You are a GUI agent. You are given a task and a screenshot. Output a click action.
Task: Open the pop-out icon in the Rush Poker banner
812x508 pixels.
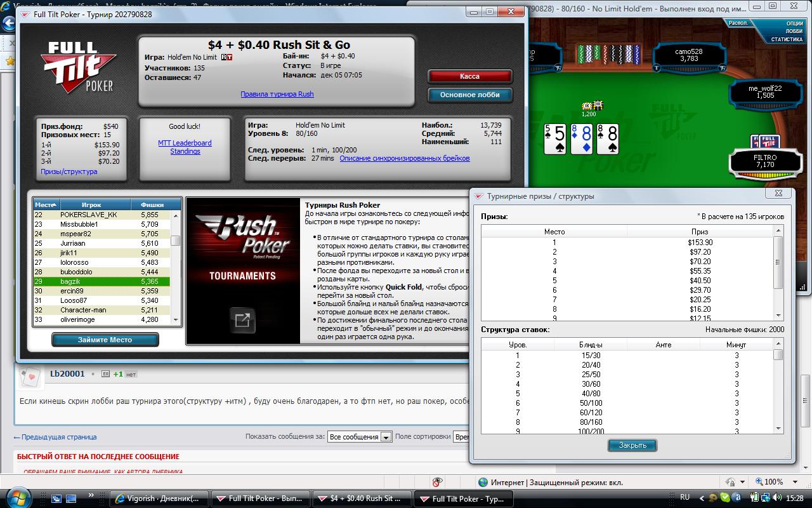[x=242, y=320]
